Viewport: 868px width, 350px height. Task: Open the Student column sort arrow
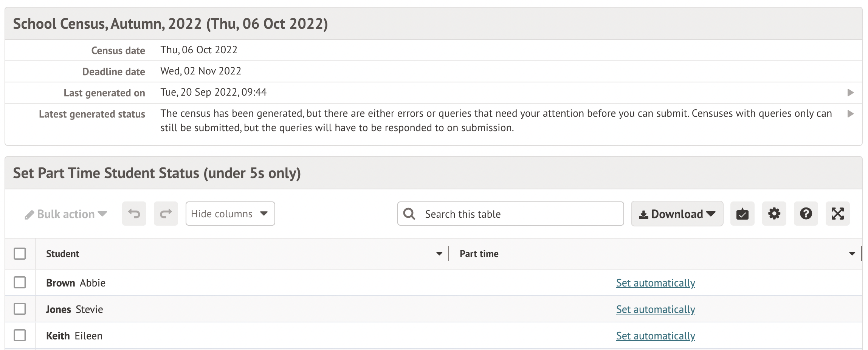(439, 254)
